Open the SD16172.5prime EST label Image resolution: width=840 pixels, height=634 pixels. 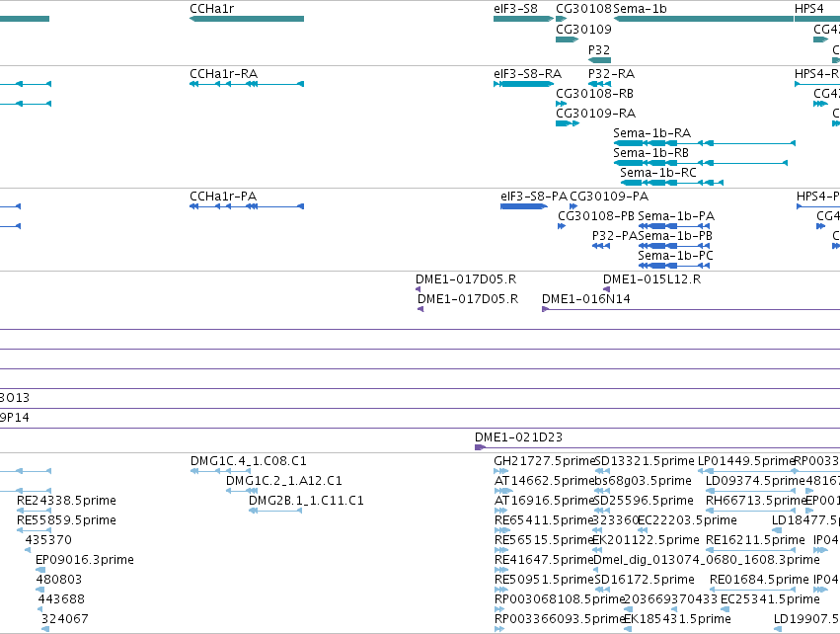click(x=645, y=580)
